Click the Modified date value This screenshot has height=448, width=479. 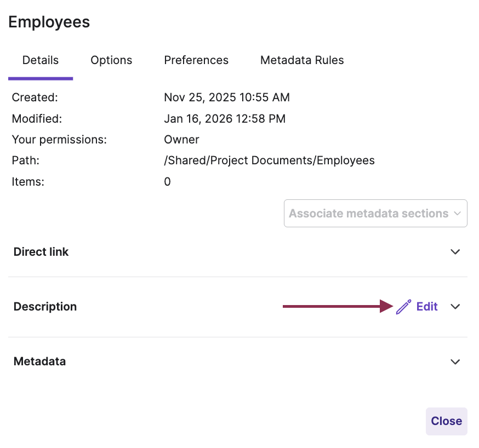(225, 118)
